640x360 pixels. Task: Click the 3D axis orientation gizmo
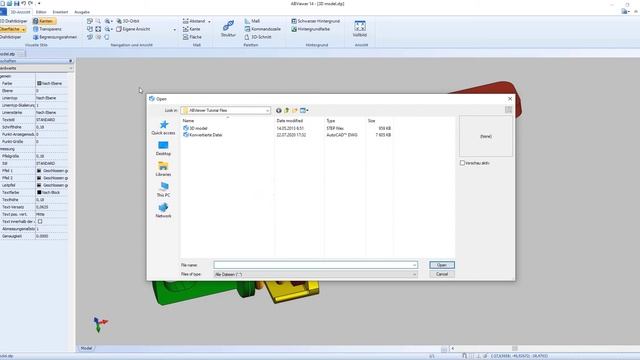click(x=100, y=324)
